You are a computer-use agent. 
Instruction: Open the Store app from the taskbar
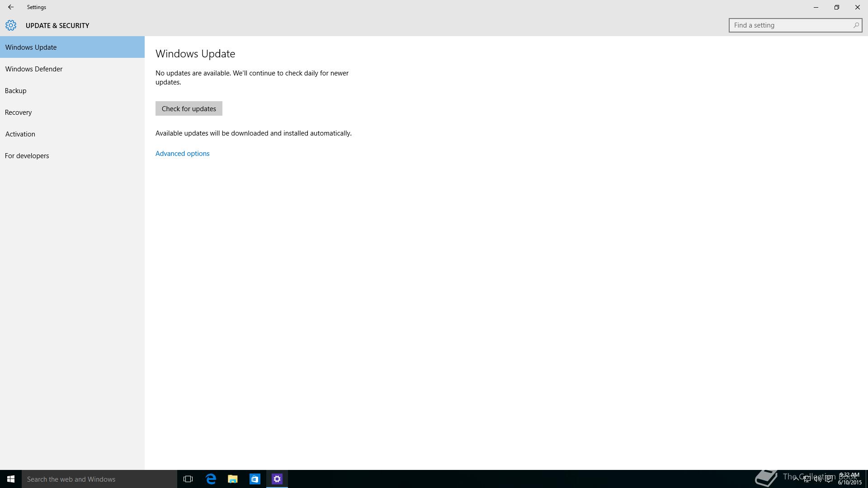[255, 479]
